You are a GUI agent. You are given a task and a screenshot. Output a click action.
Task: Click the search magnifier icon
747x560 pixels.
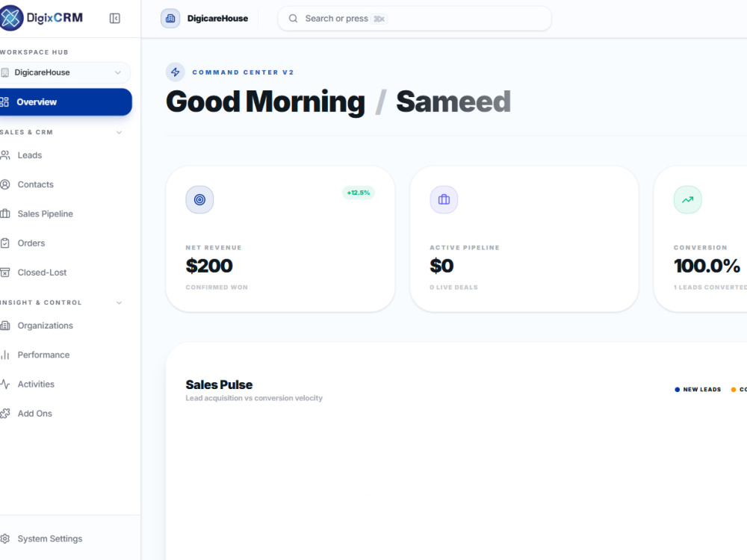pyautogui.click(x=293, y=19)
